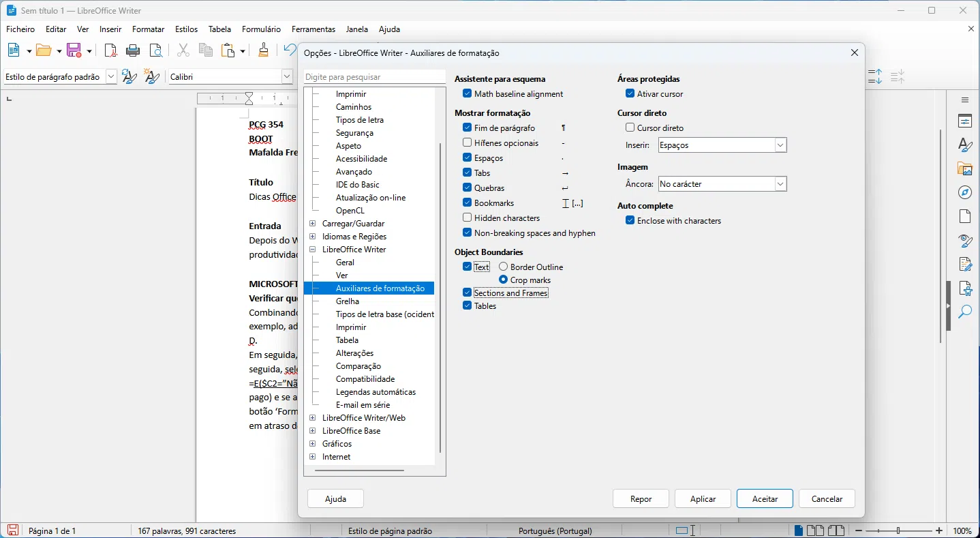The width and height of the screenshot is (980, 538).
Task: Expand the Internet tree node
Action: pyautogui.click(x=313, y=457)
